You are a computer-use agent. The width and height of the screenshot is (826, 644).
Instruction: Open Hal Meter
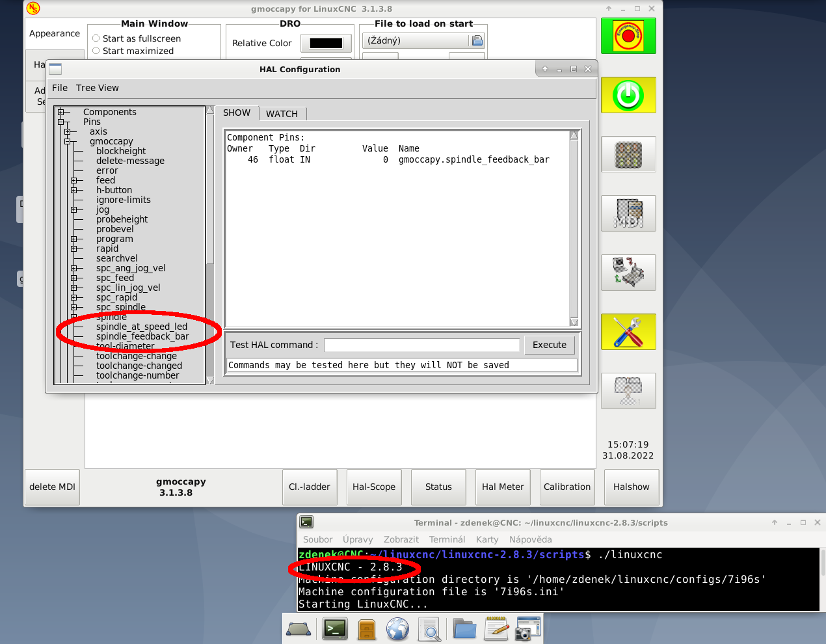click(x=503, y=487)
